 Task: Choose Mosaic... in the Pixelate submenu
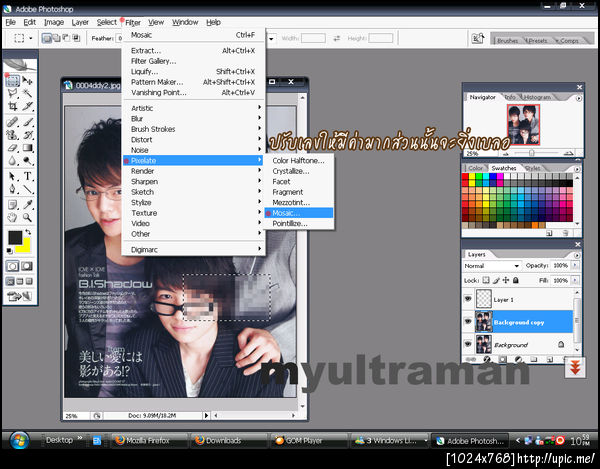point(299,213)
